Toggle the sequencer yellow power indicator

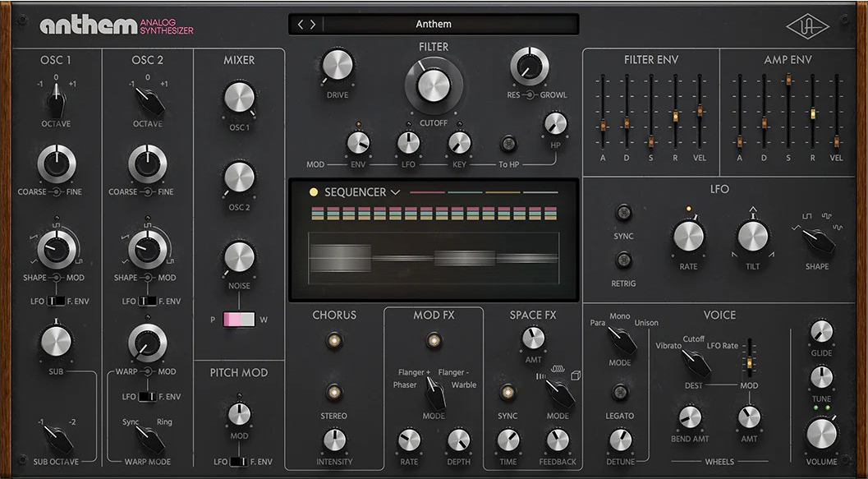pyautogui.click(x=314, y=192)
